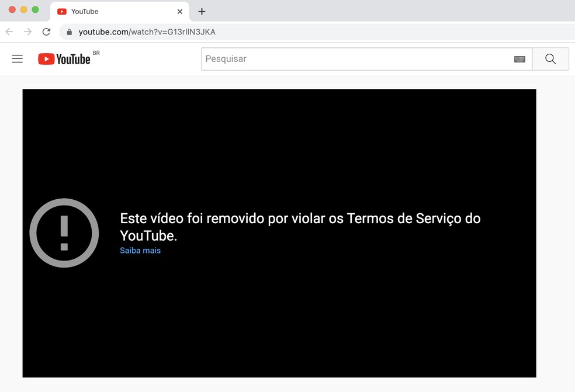Viewport: 575px width, 392px height.
Task: Select the YouTube tab
Action: pos(105,11)
